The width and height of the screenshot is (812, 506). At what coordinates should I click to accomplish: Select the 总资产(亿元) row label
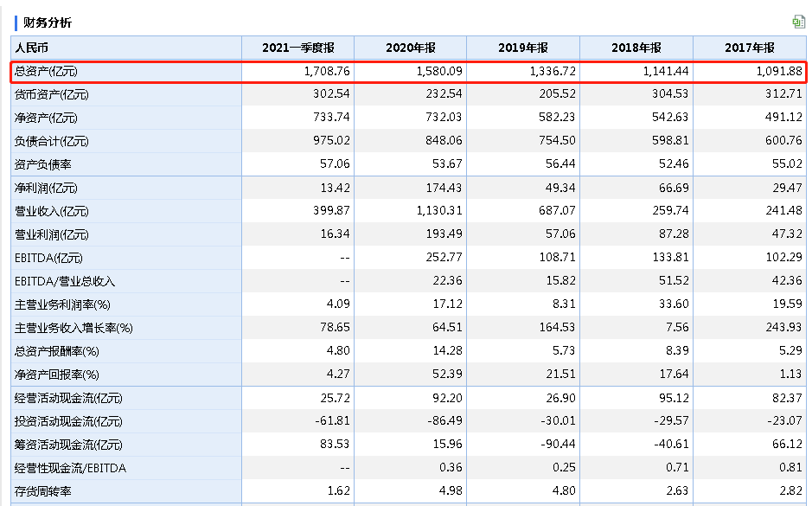point(46,71)
